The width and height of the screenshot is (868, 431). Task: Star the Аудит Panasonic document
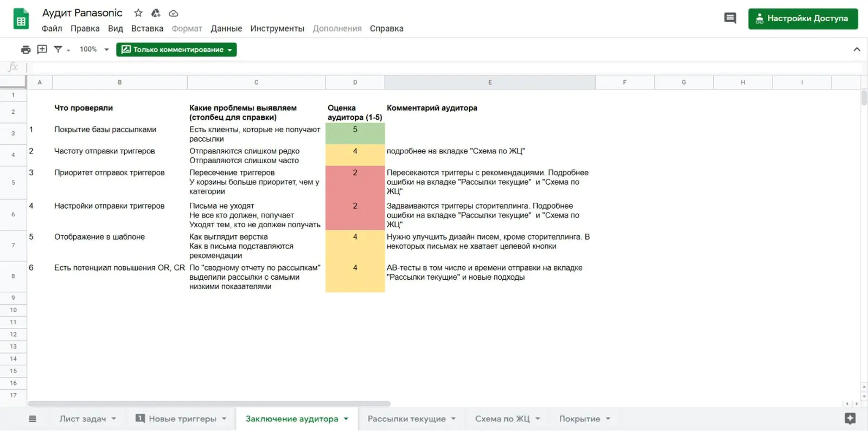click(x=138, y=13)
